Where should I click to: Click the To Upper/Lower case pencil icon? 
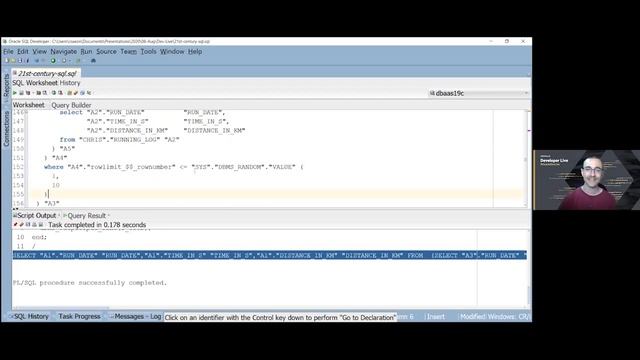coord(76,93)
